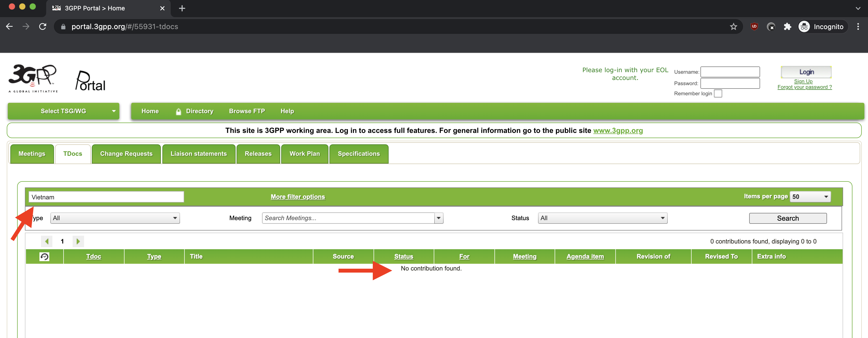Open the Chrome three-dot menu

[858, 27]
